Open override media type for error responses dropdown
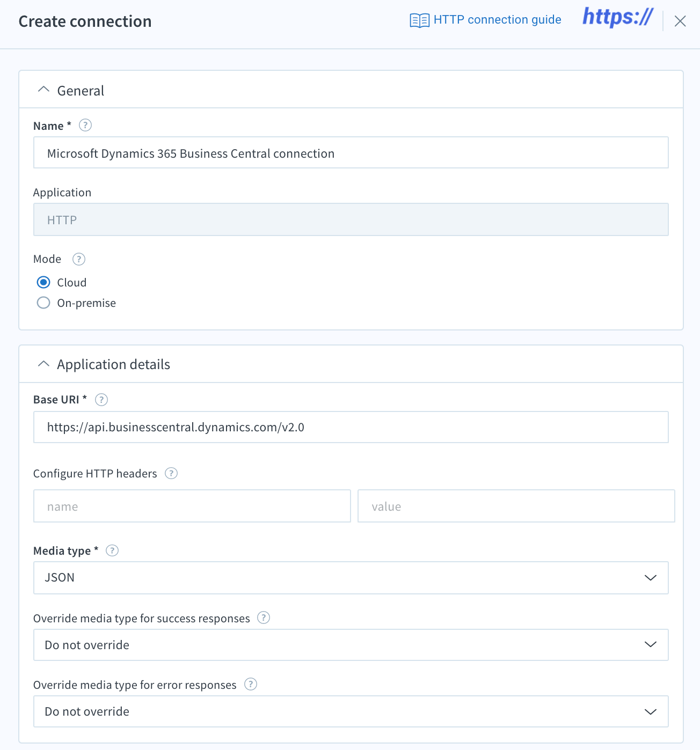 [x=351, y=711]
